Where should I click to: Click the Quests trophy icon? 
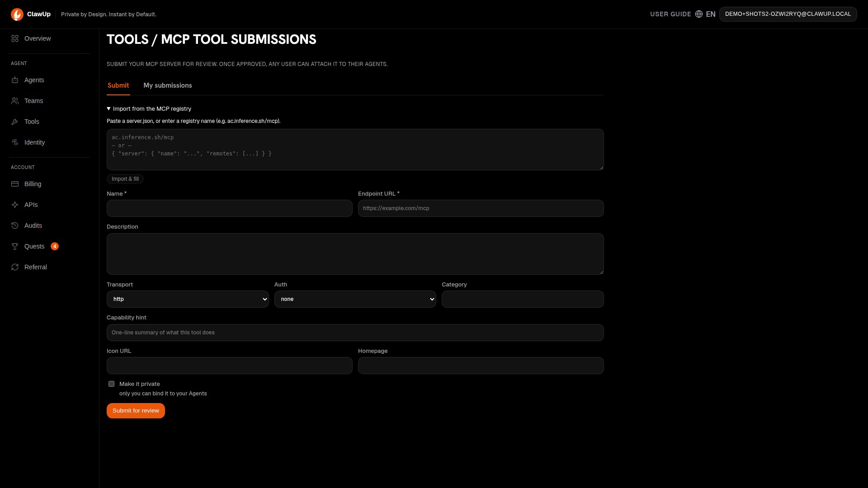click(x=15, y=246)
